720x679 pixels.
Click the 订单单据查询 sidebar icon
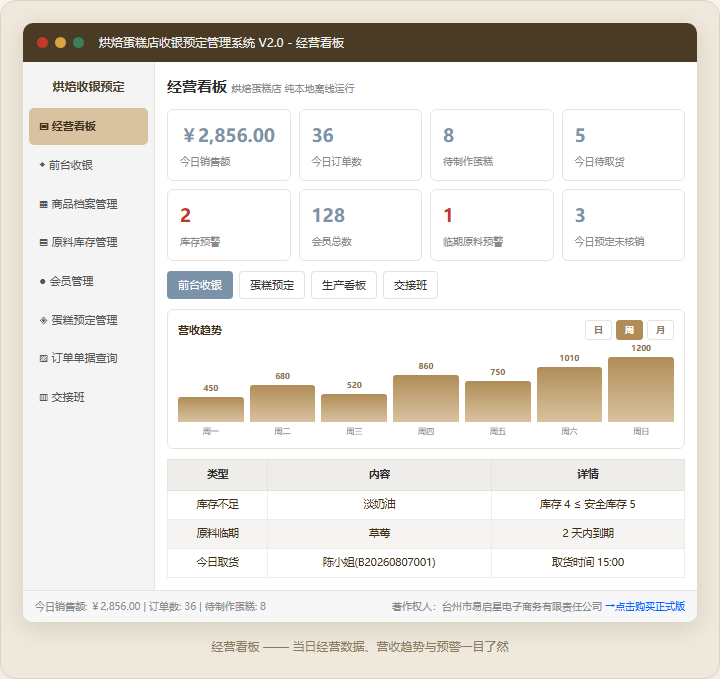coord(44,359)
